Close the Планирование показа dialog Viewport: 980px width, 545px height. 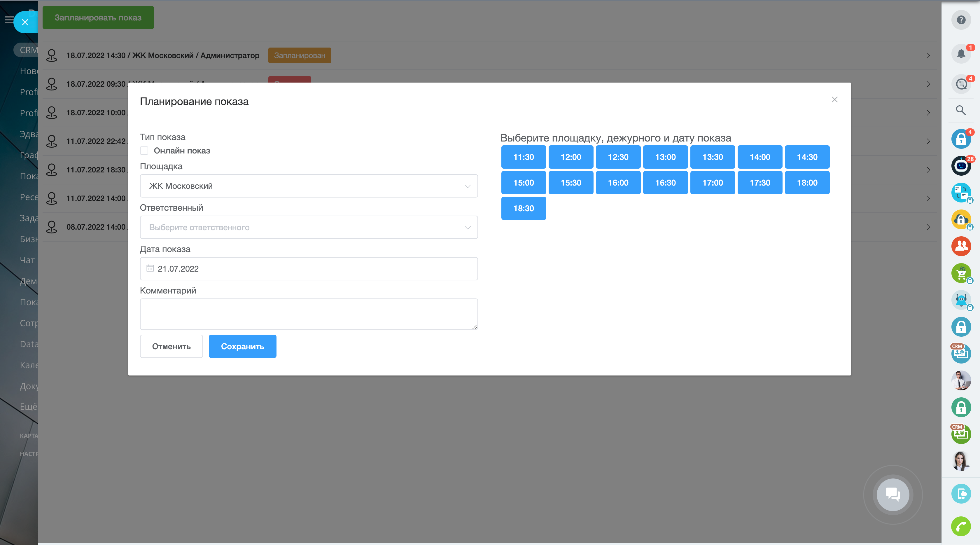pyautogui.click(x=835, y=100)
